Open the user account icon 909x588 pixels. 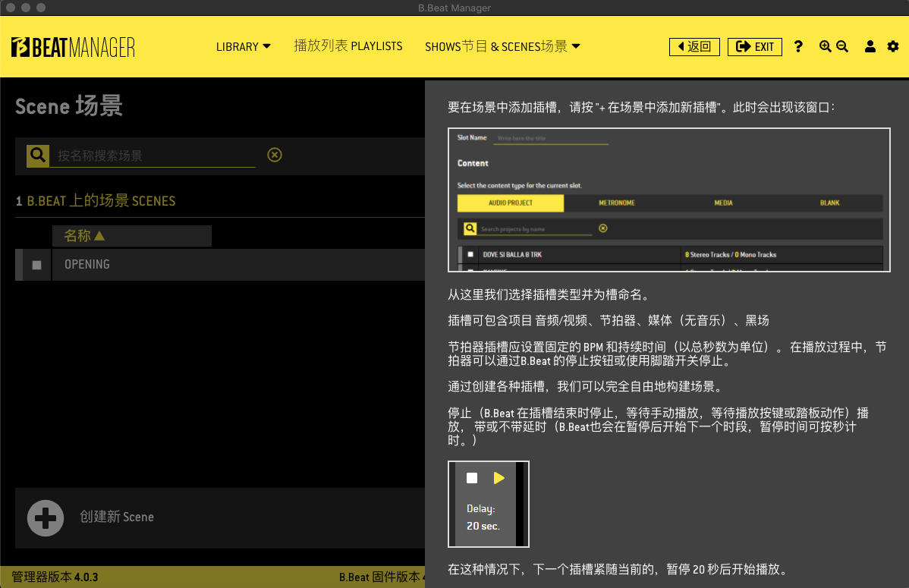pyautogui.click(x=870, y=46)
